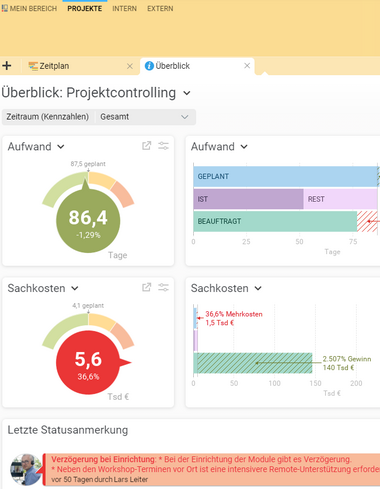
Task: Close the Überblick tab
Action: [x=247, y=66]
